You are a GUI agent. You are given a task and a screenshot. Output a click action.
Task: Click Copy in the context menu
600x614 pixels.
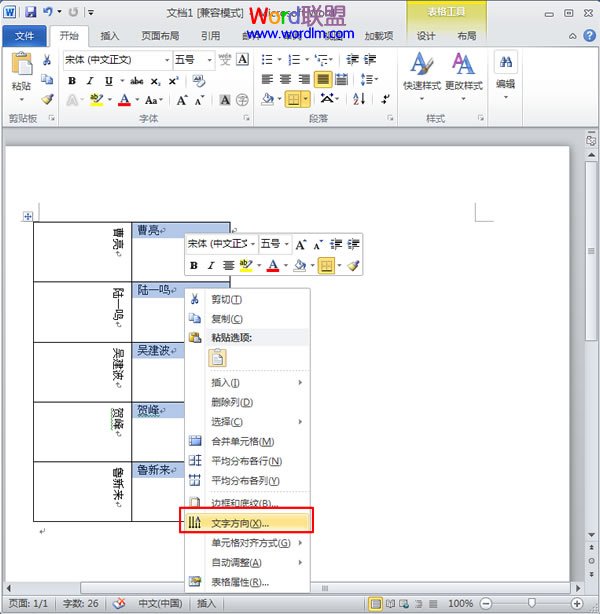(x=248, y=319)
